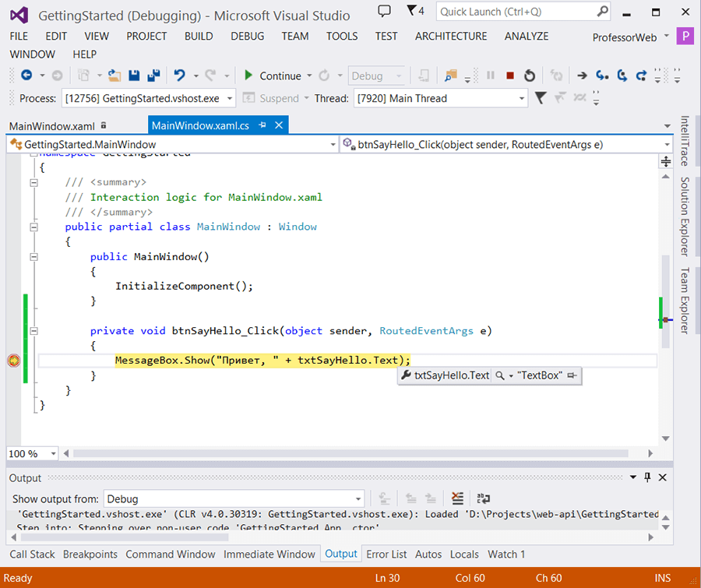
Task: Switch to Locals tab
Action: (x=464, y=554)
